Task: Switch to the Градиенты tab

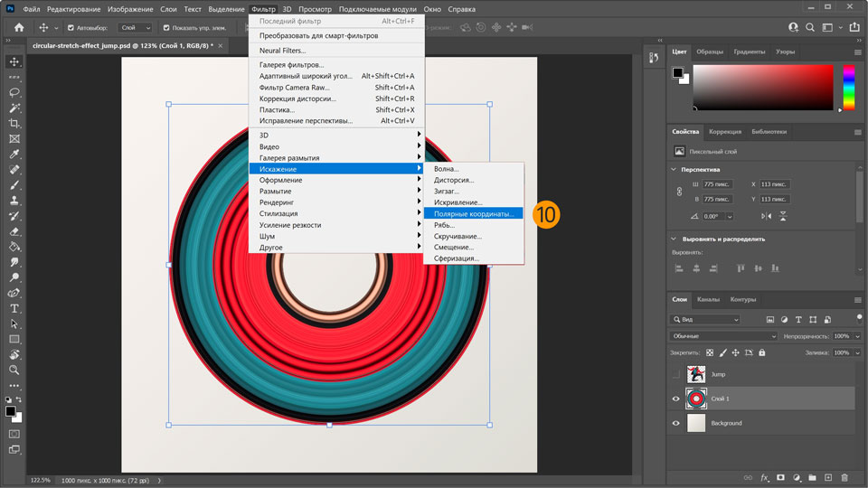Action: coord(749,52)
